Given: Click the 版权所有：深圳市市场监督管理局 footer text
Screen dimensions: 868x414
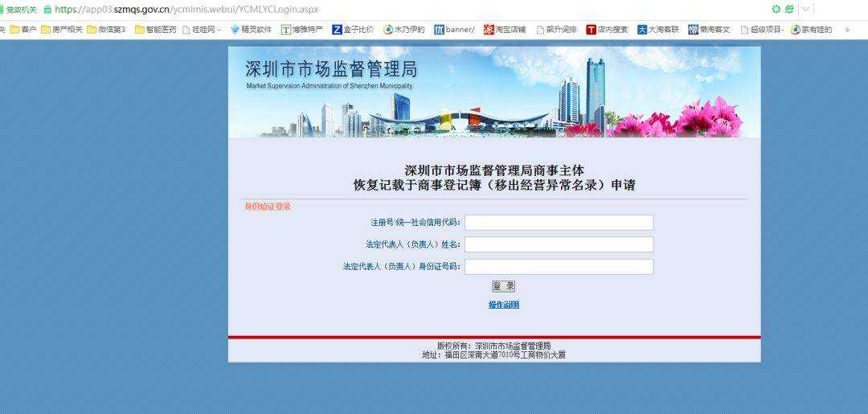Looking at the screenshot, I should 493,346.
